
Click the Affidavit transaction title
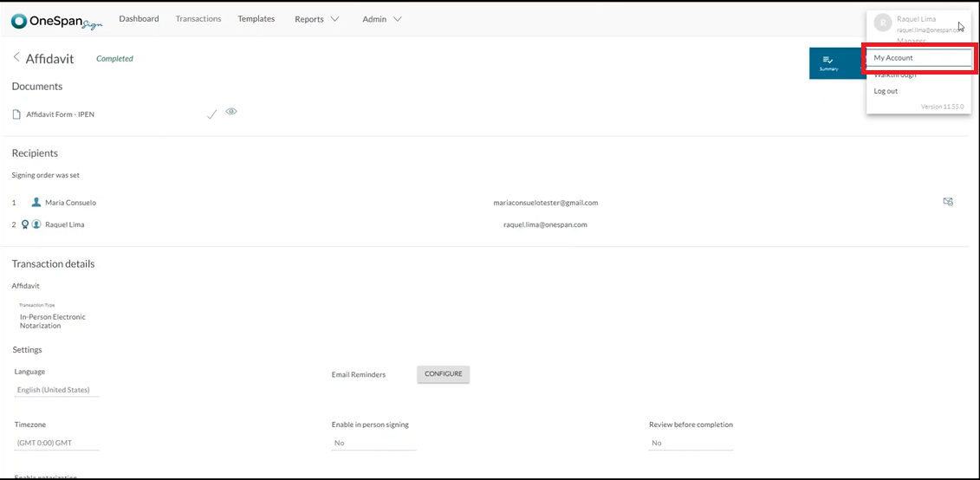click(49, 59)
